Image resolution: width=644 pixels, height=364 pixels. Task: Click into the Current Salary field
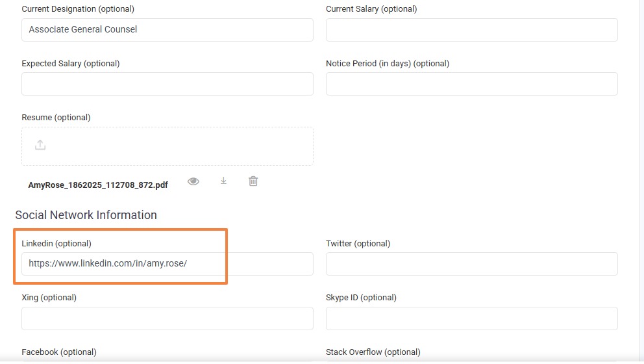pos(472,30)
